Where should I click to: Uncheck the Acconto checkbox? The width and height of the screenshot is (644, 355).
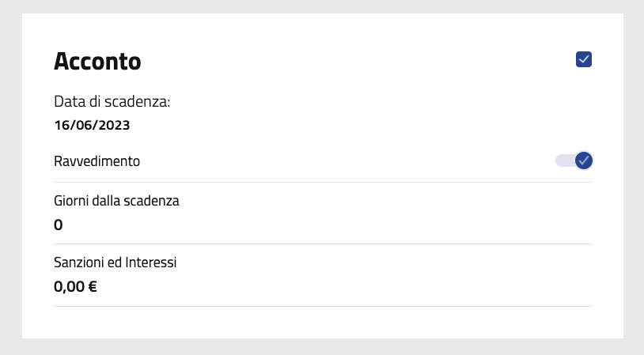pyautogui.click(x=584, y=59)
